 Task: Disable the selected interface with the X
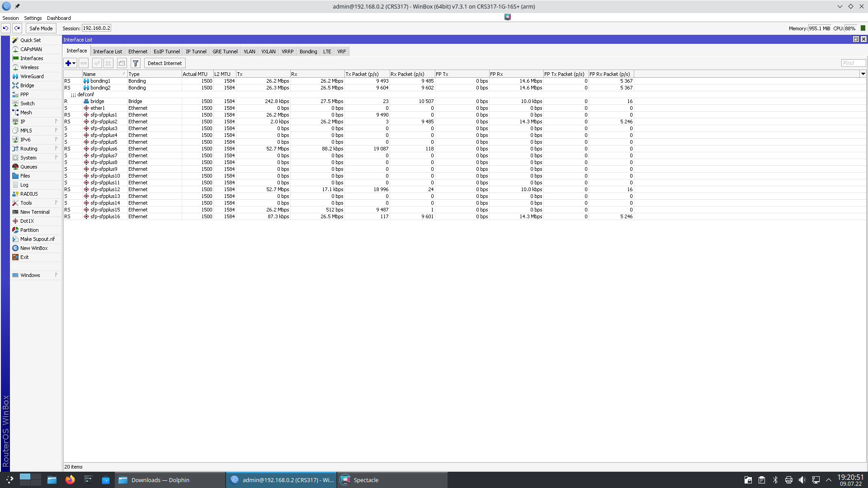108,63
